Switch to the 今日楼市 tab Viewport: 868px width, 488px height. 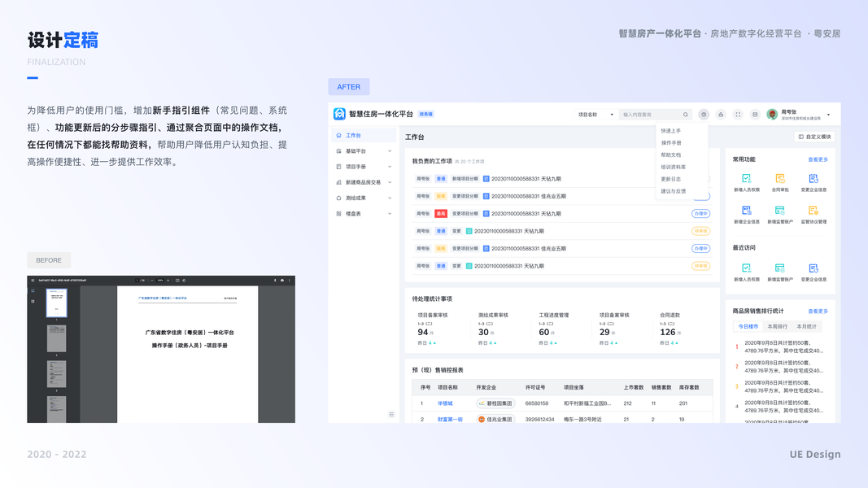[x=748, y=326]
